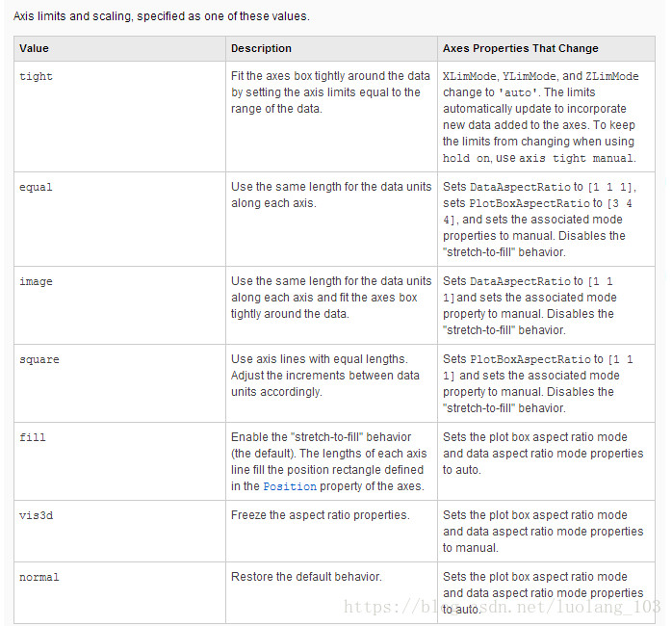
Task: Click the PlotBoxAspectRatio text in the equal row
Action: [530, 203]
